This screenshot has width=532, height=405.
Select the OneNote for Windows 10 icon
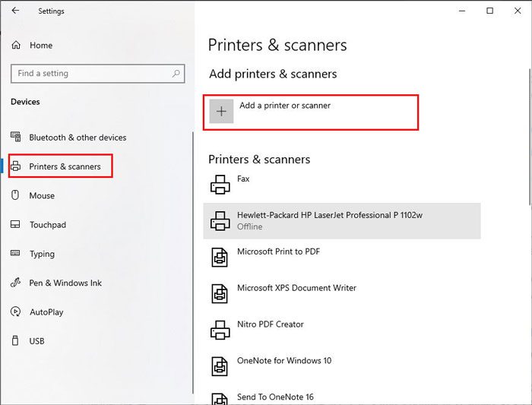pos(220,366)
